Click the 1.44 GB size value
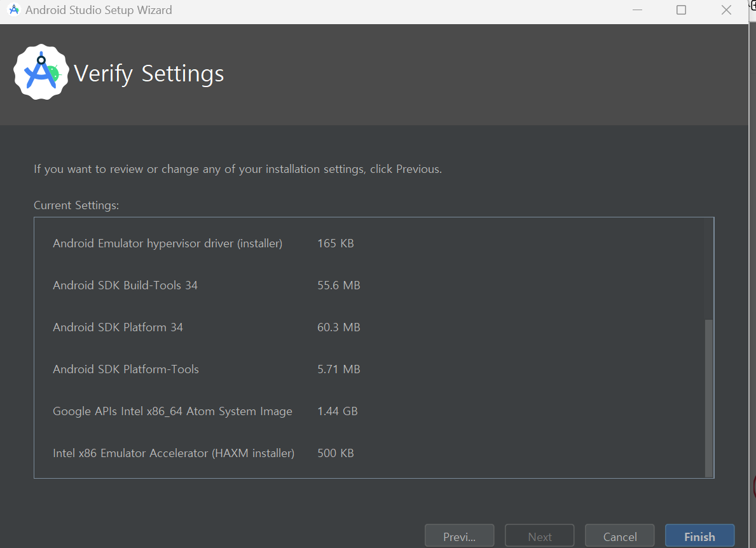 point(338,411)
